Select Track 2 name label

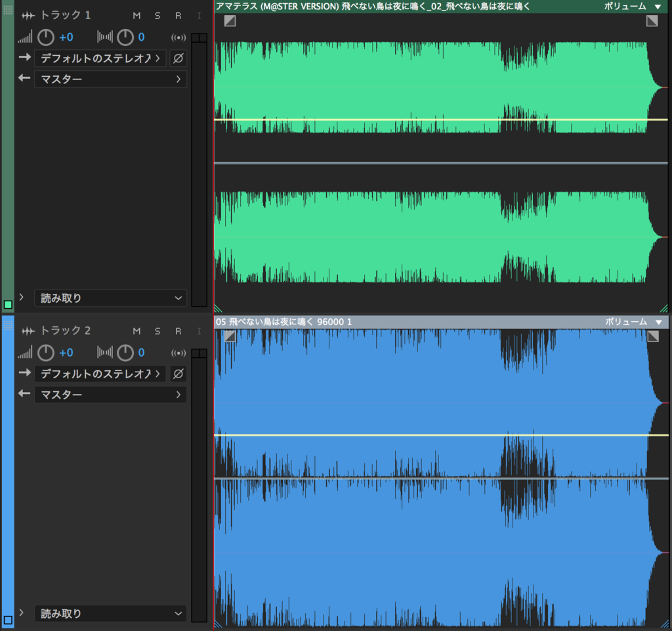66,331
